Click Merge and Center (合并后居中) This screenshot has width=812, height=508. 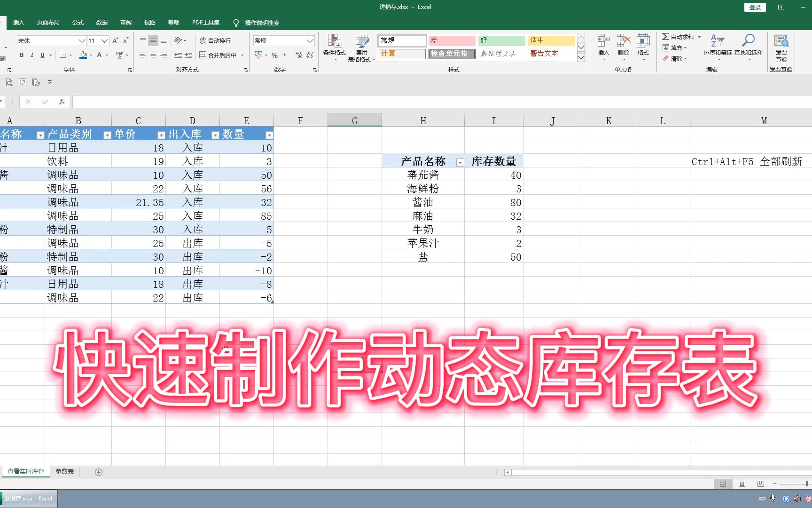click(x=218, y=55)
